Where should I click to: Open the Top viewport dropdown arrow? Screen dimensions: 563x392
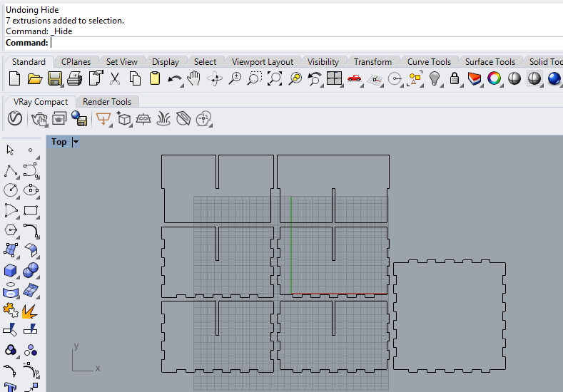pyautogui.click(x=76, y=142)
